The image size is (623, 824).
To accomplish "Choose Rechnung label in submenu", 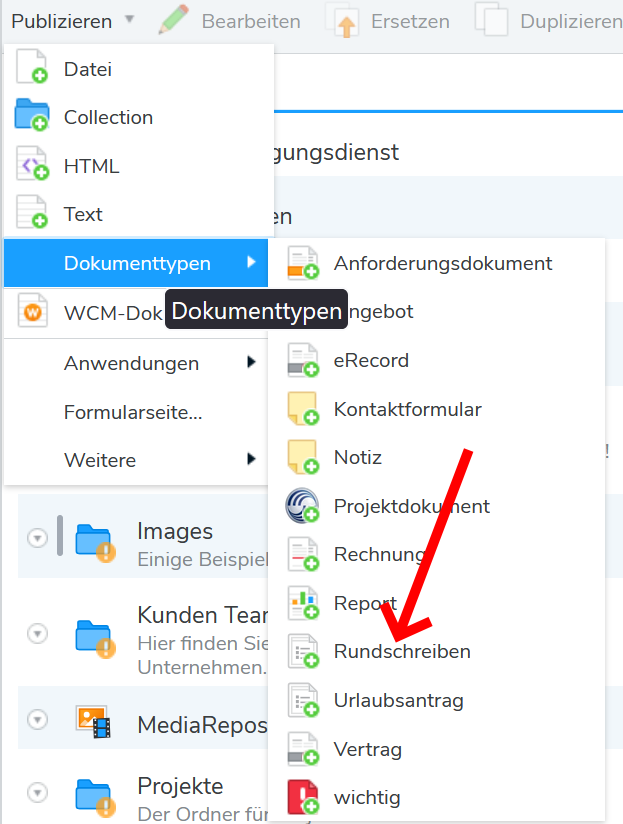I will click(379, 554).
